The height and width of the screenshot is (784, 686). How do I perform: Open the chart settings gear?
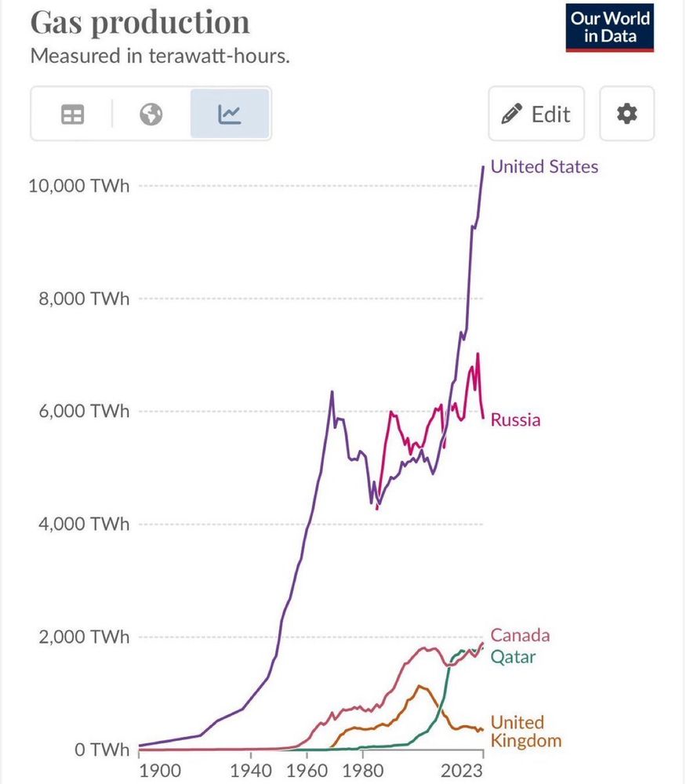[x=626, y=114]
